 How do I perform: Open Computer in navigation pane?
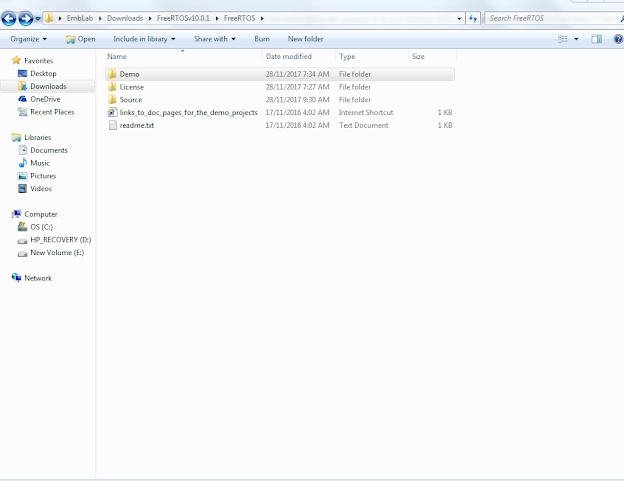41,214
